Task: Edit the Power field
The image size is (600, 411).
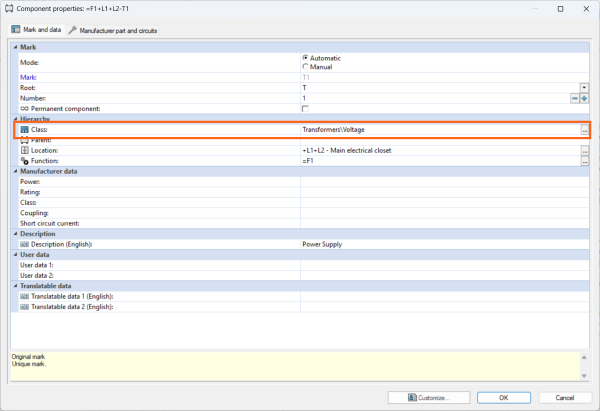Action: (445, 182)
